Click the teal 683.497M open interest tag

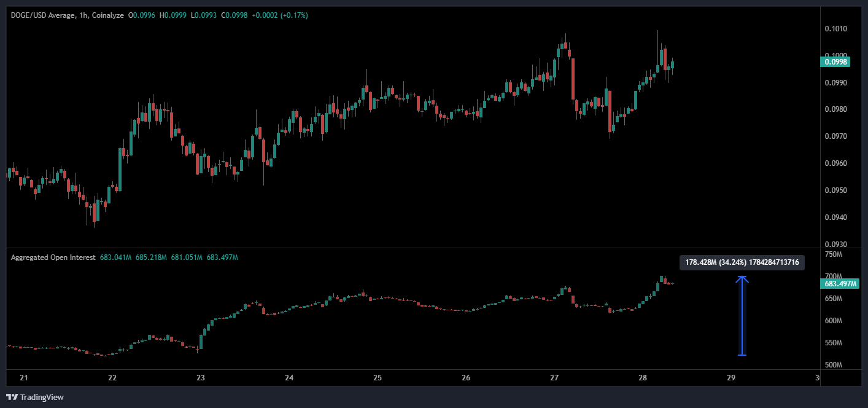click(x=840, y=284)
